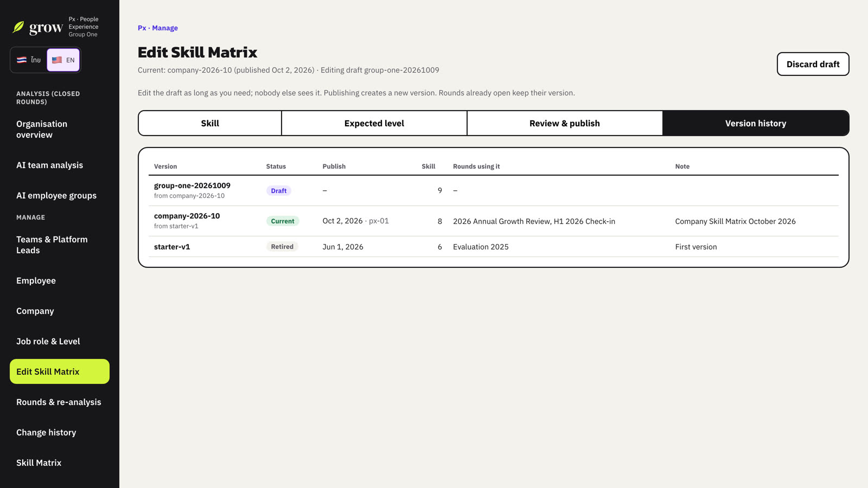Go to AI team analysis
This screenshot has width=868, height=488.
(x=60, y=165)
